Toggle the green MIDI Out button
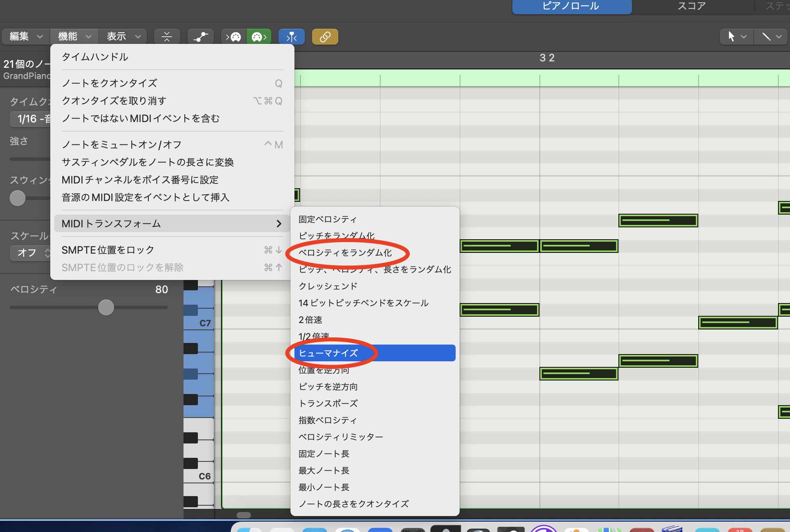This screenshot has height=532, width=790. [x=259, y=37]
